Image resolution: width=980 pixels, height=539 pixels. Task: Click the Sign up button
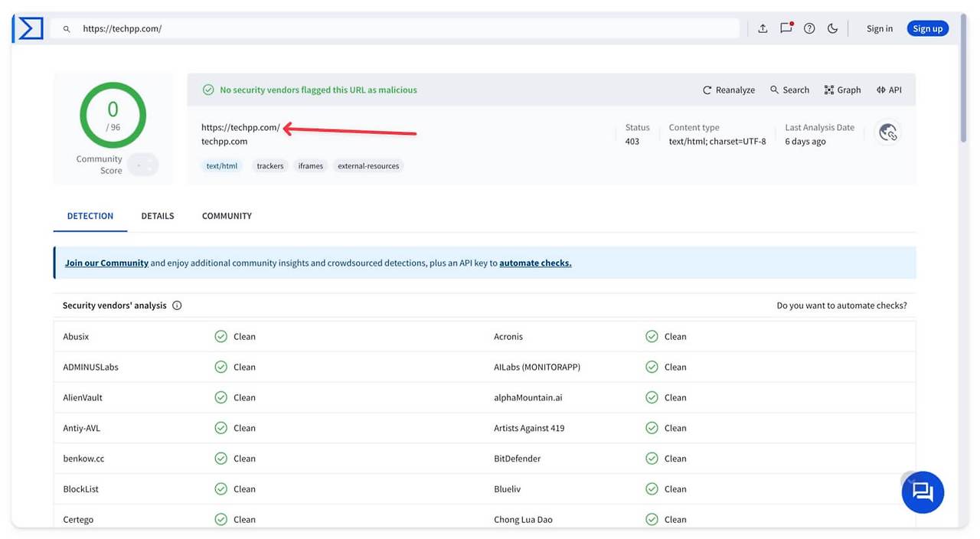[928, 28]
